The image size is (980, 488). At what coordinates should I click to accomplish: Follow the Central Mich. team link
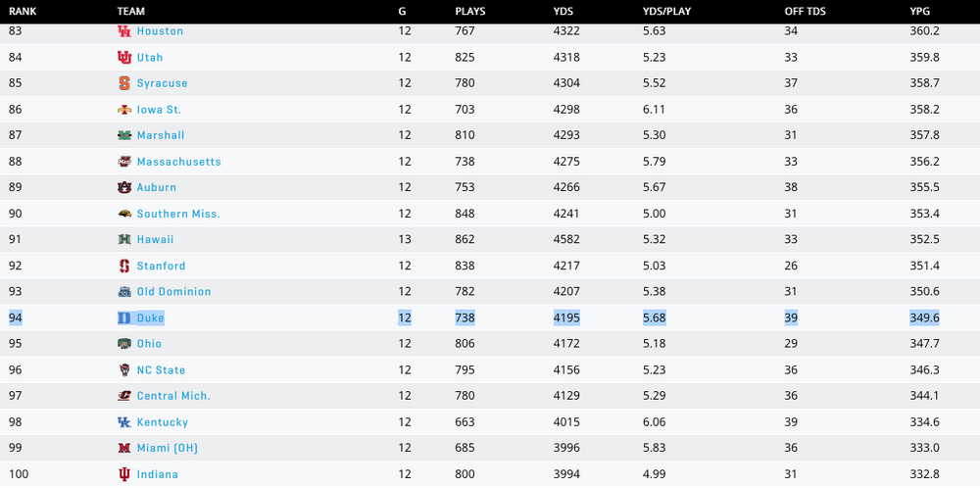[x=173, y=396]
